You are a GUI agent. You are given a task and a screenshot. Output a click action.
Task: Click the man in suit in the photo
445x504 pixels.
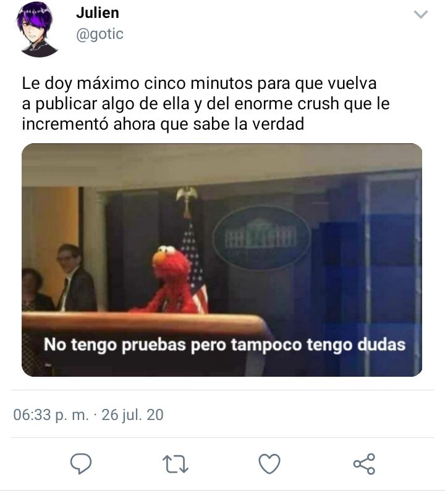click(76, 278)
